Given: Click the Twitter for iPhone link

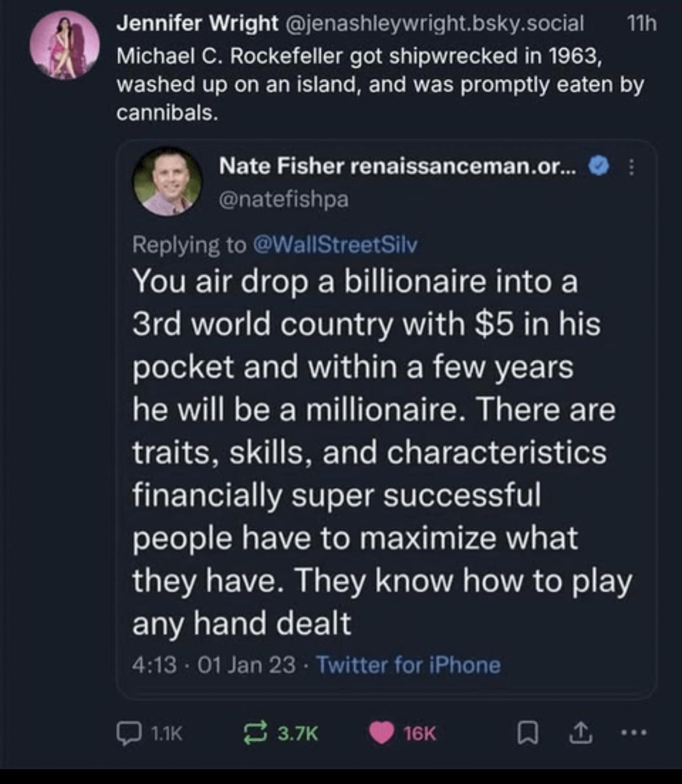Looking at the screenshot, I should [x=408, y=665].
